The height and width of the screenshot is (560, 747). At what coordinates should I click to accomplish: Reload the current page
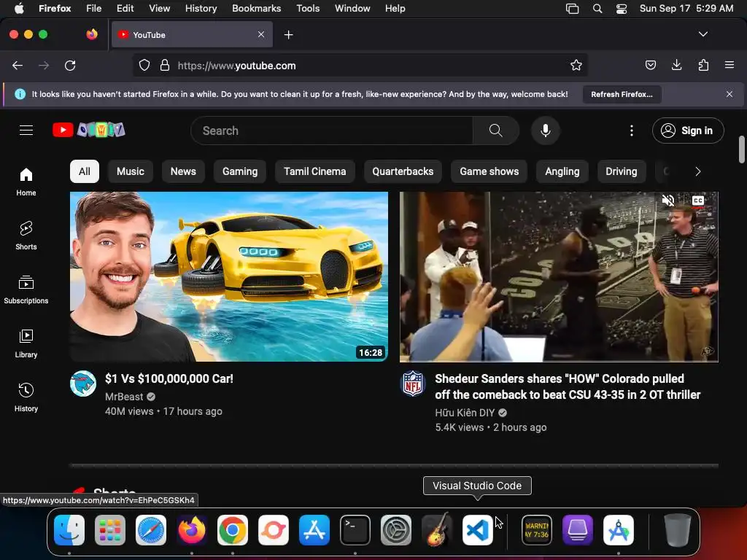pyautogui.click(x=70, y=65)
